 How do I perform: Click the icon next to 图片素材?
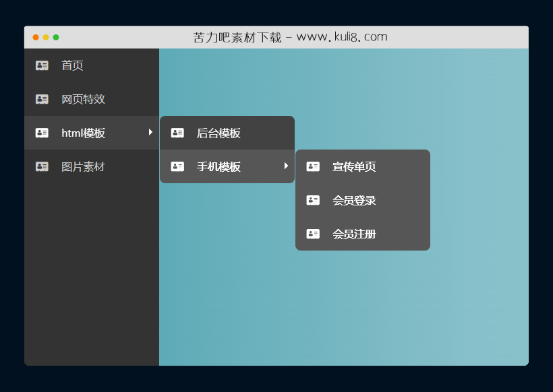tap(42, 166)
